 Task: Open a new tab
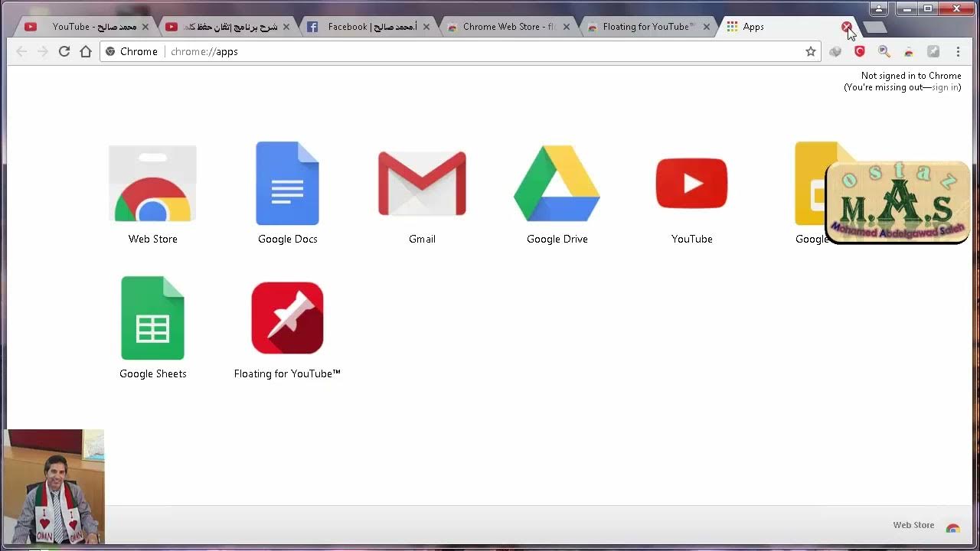(875, 28)
